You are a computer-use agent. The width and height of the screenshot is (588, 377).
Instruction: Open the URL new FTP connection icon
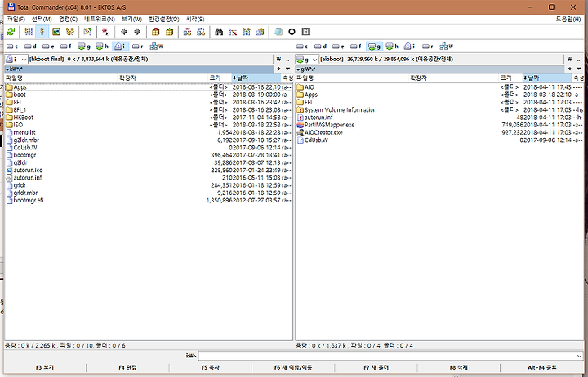[x=201, y=32]
